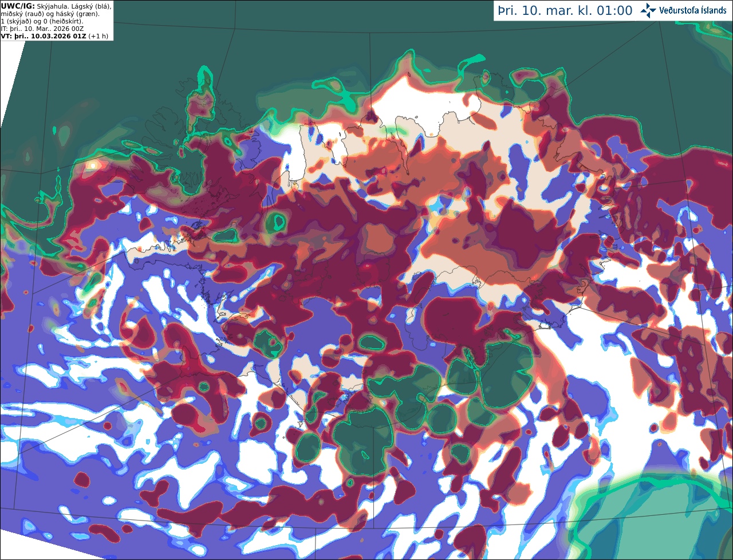This screenshot has height=560, width=733.
Task: Click the line '1 (skýjað) og 0 (heiðskírt).'
Action: pyautogui.click(x=42, y=21)
